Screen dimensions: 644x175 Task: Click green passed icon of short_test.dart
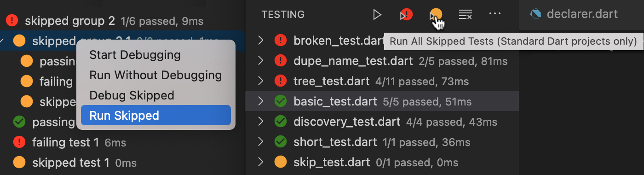tap(280, 142)
